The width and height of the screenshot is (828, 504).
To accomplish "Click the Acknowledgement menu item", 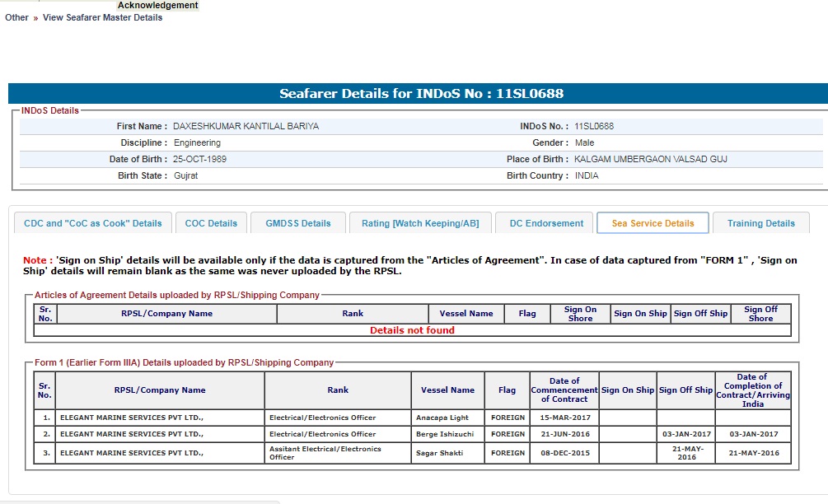I will coord(157,5).
